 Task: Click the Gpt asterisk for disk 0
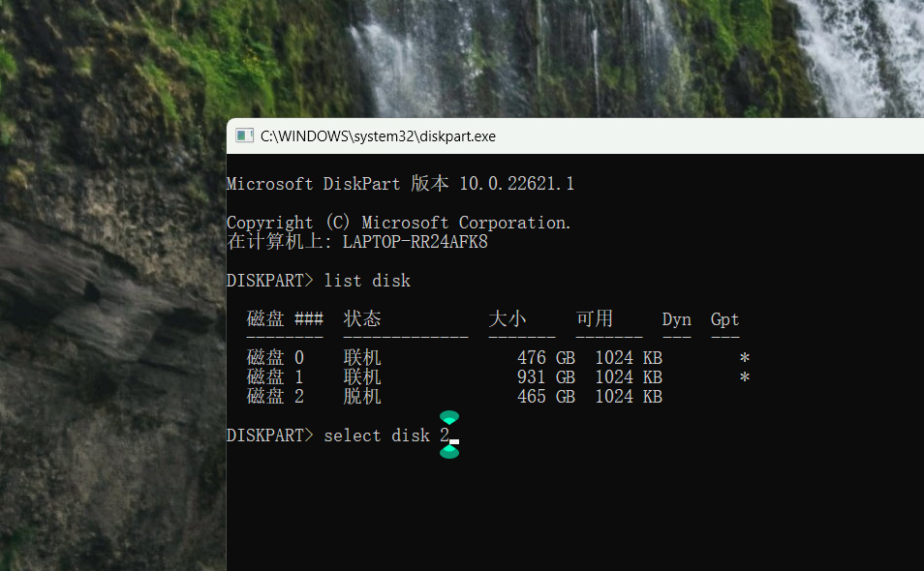point(745,357)
